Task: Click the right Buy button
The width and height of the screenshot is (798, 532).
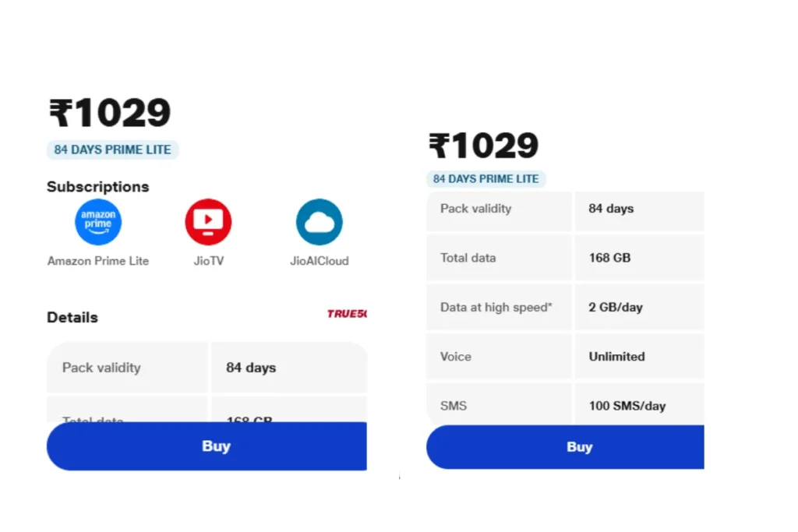Action: click(x=566, y=447)
